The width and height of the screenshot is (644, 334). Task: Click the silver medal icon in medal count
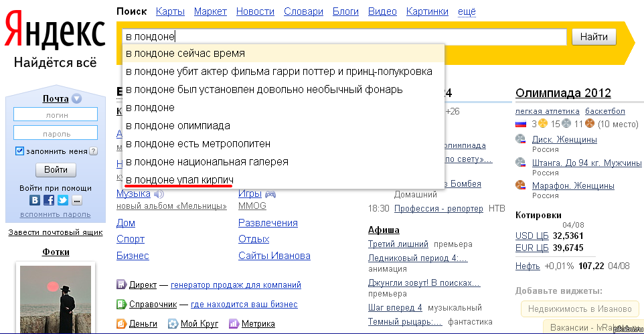[x=566, y=123]
